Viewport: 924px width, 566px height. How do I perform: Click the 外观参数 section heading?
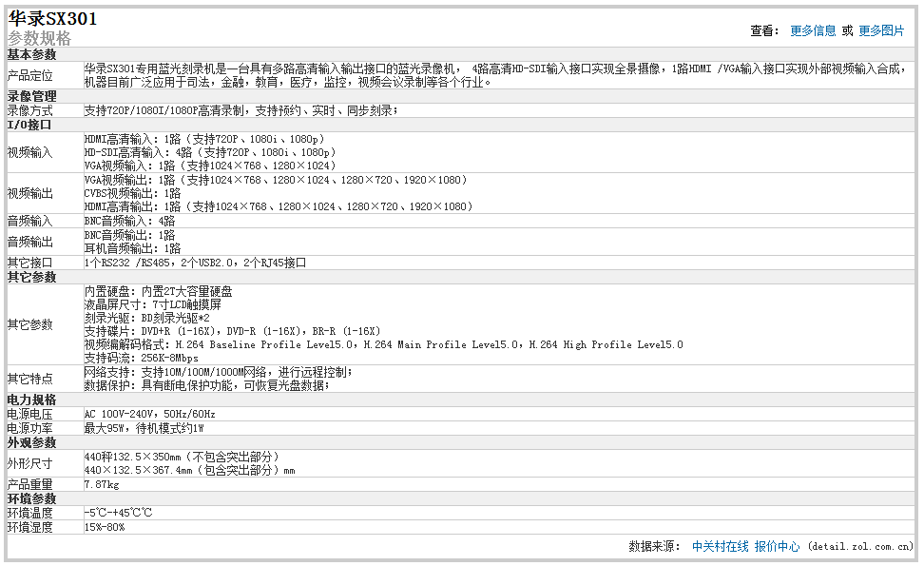click(x=31, y=442)
